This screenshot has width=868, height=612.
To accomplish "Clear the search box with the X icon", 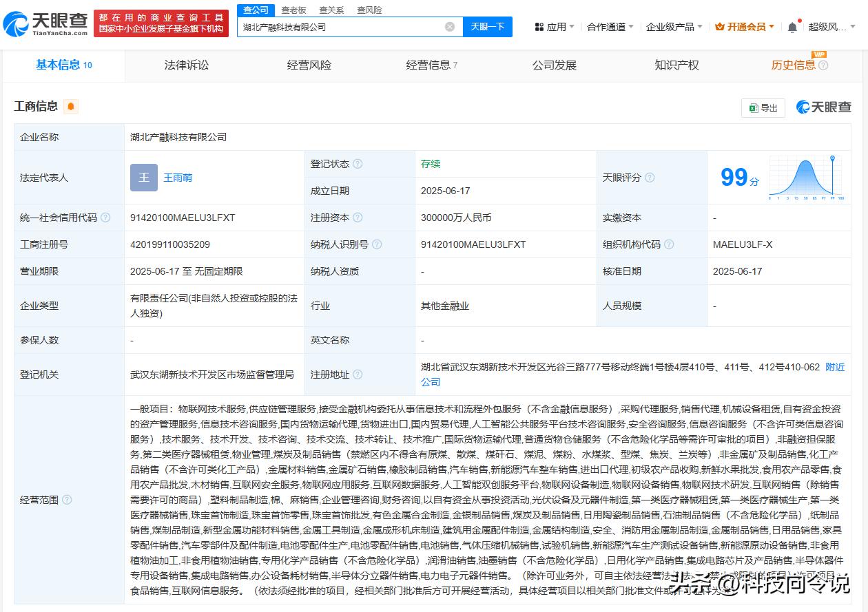I will pos(450,27).
